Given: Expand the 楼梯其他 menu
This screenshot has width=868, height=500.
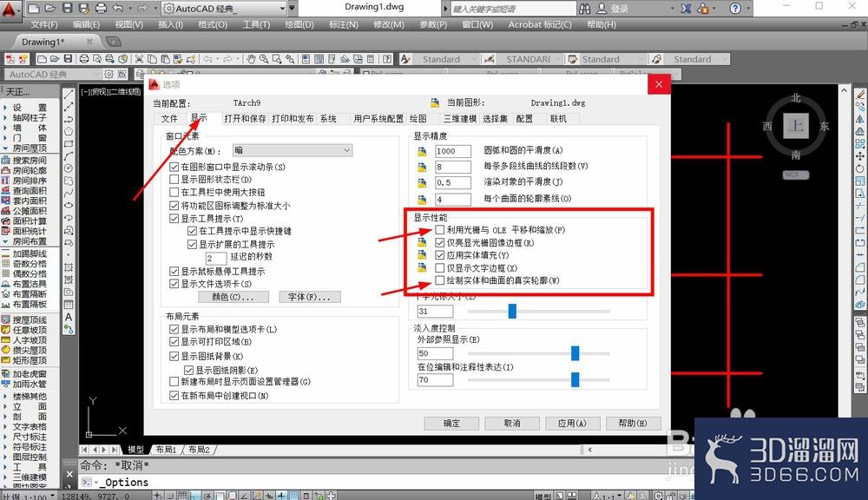Looking at the screenshot, I should coord(24,397).
